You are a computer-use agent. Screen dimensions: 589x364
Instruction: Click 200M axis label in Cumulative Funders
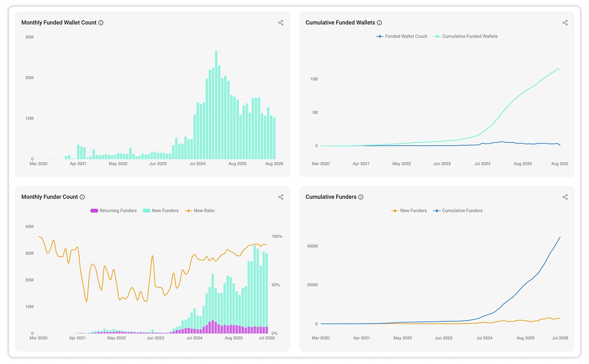click(312, 285)
